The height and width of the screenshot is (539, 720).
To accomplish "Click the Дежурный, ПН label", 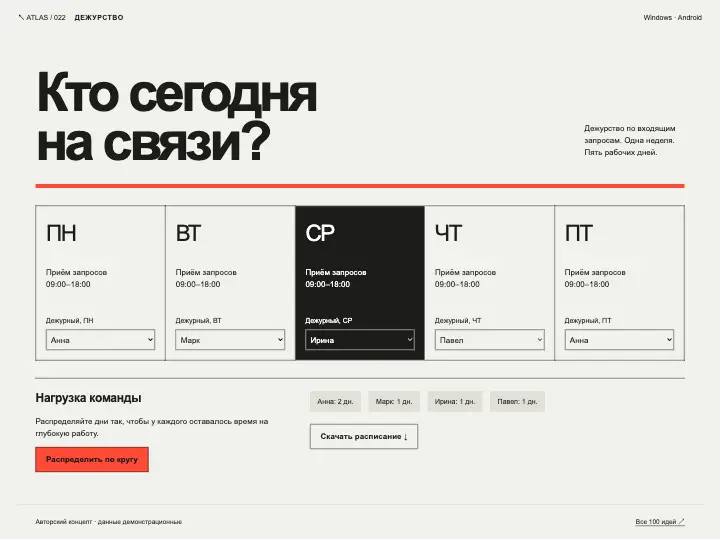I will (69, 320).
